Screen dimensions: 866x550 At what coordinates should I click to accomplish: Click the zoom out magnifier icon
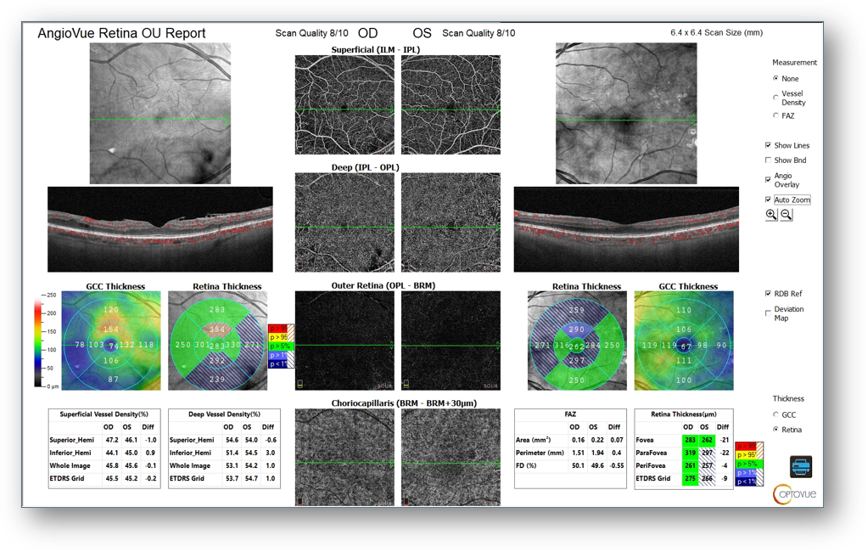[786, 215]
